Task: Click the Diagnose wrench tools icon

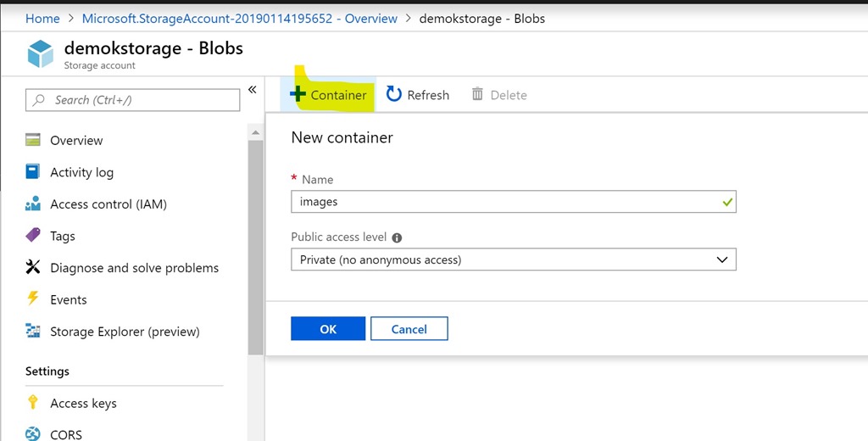Action: 33,267
